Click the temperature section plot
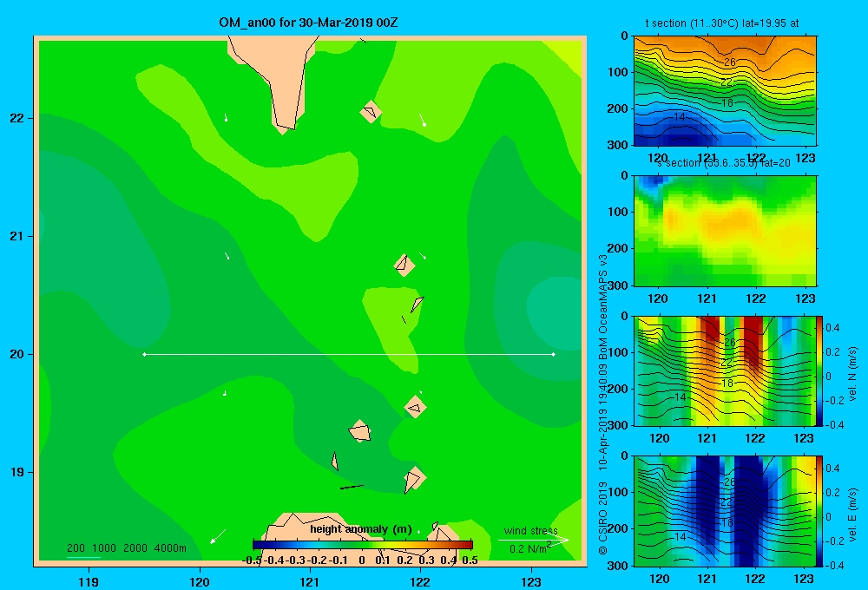 [725, 91]
